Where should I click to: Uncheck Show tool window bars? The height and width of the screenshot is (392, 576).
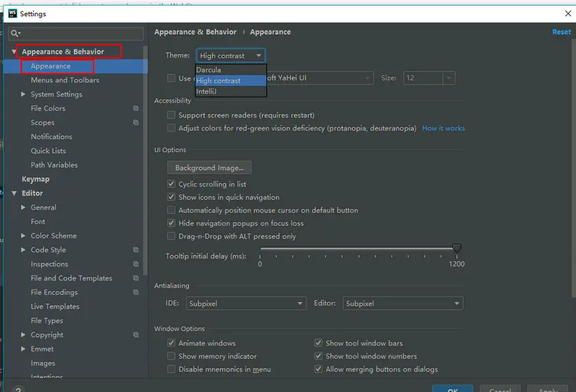319,343
